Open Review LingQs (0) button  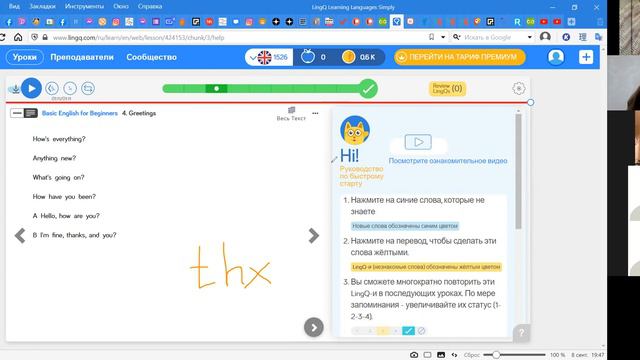[x=447, y=89]
